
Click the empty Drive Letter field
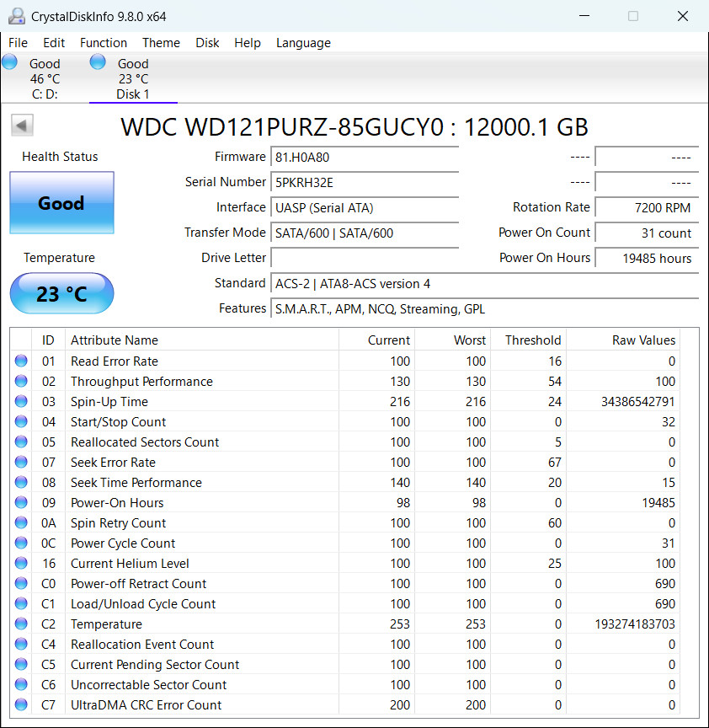click(x=365, y=258)
